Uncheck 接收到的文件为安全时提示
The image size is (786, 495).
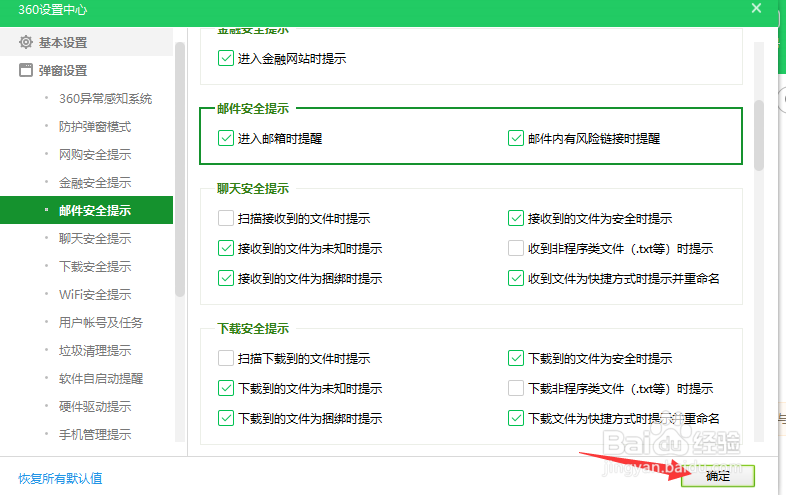point(516,218)
